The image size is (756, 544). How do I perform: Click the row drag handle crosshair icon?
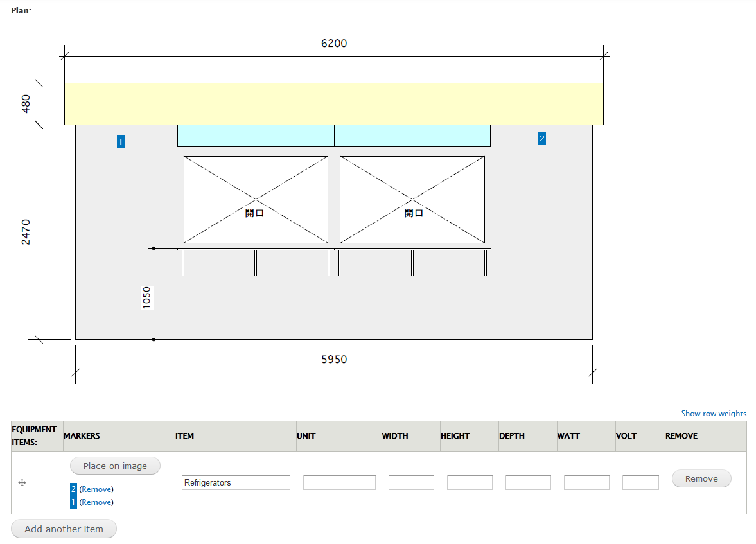(22, 482)
